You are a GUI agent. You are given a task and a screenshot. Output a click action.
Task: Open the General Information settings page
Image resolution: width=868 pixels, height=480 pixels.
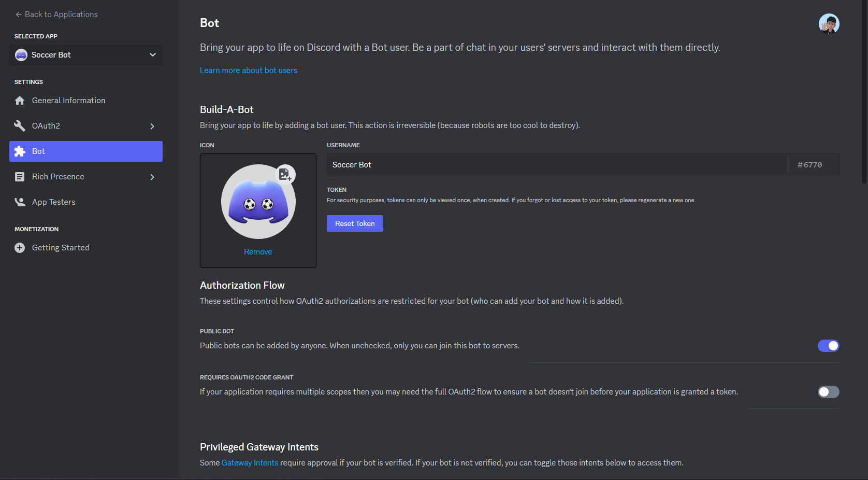tap(86, 101)
